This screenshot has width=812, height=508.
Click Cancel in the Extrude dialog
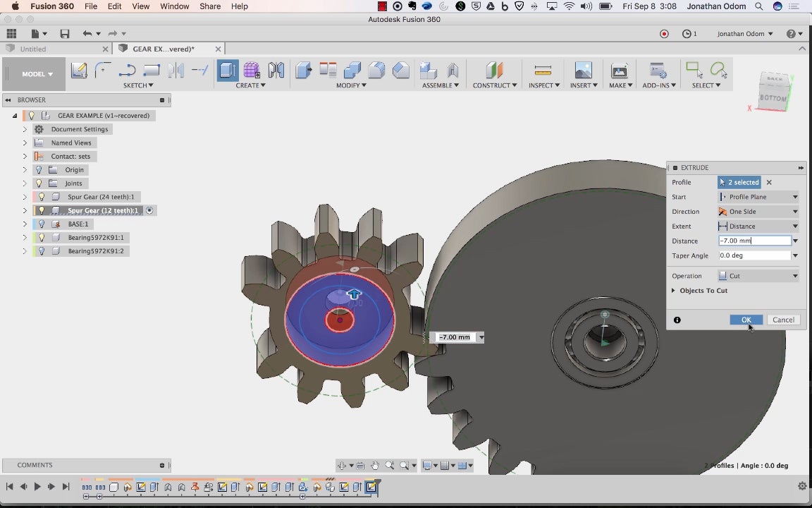tap(783, 320)
